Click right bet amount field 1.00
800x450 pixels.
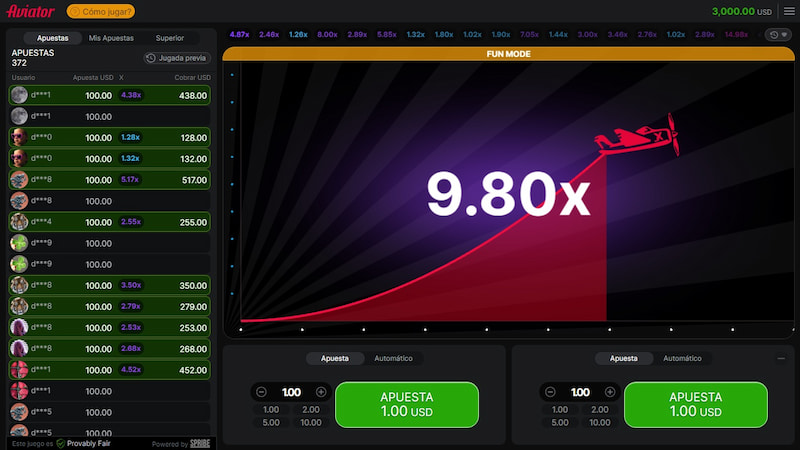click(580, 392)
